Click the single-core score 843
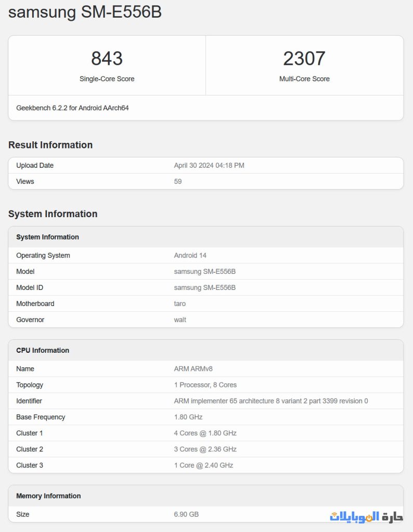413x532 pixels. [x=107, y=59]
